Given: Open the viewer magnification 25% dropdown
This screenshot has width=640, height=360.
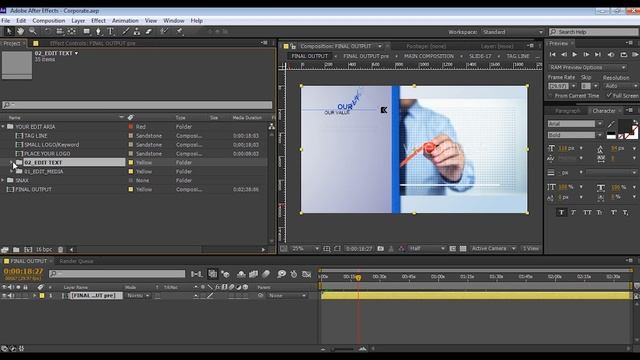Looking at the screenshot, I should pos(305,248).
